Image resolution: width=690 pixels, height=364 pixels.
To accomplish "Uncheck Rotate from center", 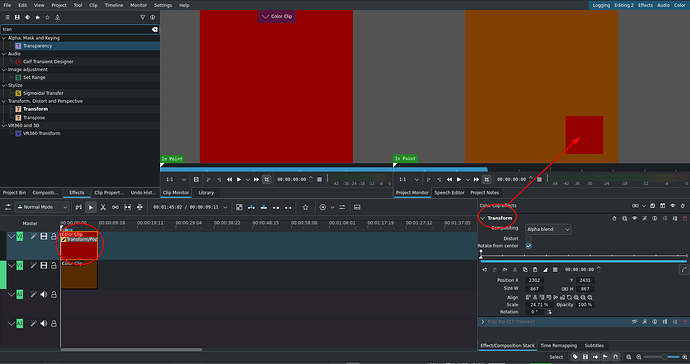I will pos(529,246).
